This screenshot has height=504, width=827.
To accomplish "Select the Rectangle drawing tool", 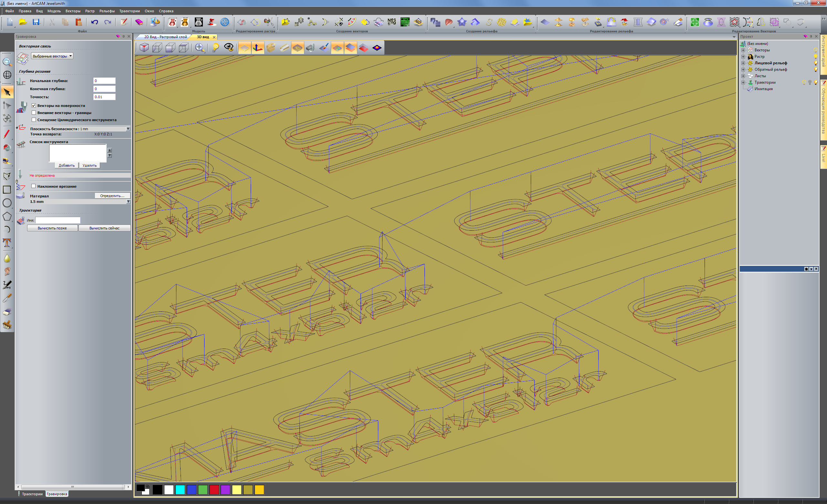I will click(x=7, y=190).
